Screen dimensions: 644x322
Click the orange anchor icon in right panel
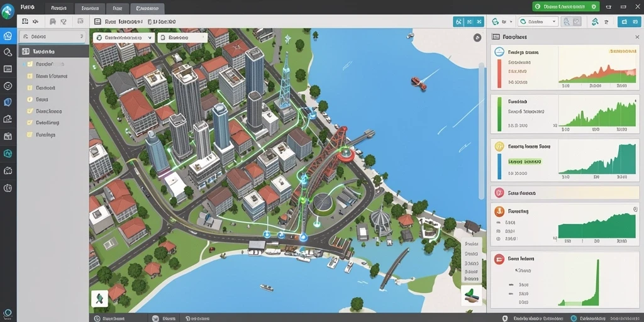(499, 211)
